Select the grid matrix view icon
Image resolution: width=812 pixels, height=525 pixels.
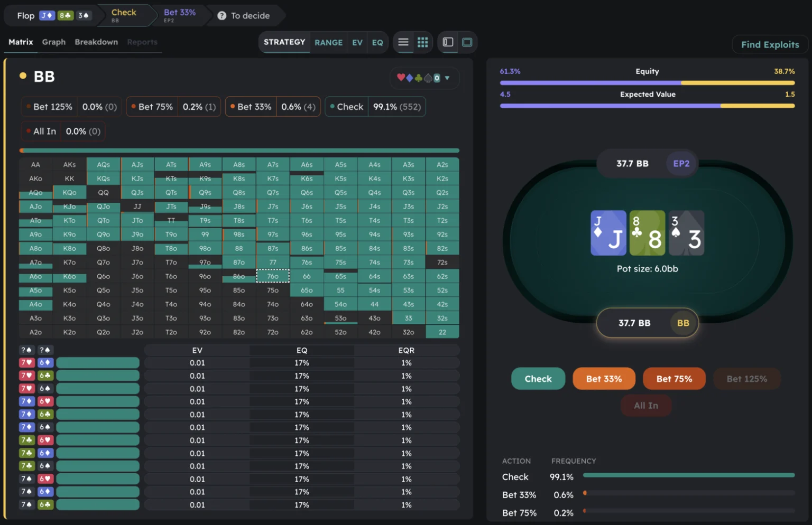pos(422,42)
